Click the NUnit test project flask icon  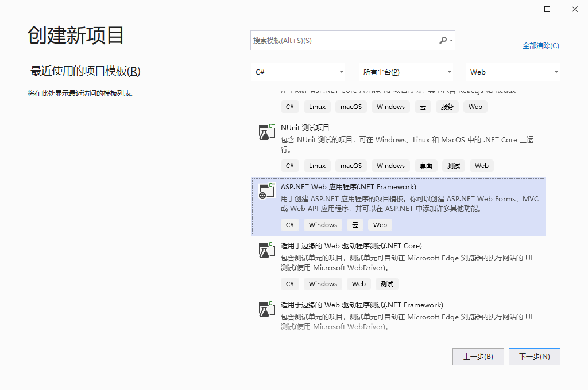[266, 132]
